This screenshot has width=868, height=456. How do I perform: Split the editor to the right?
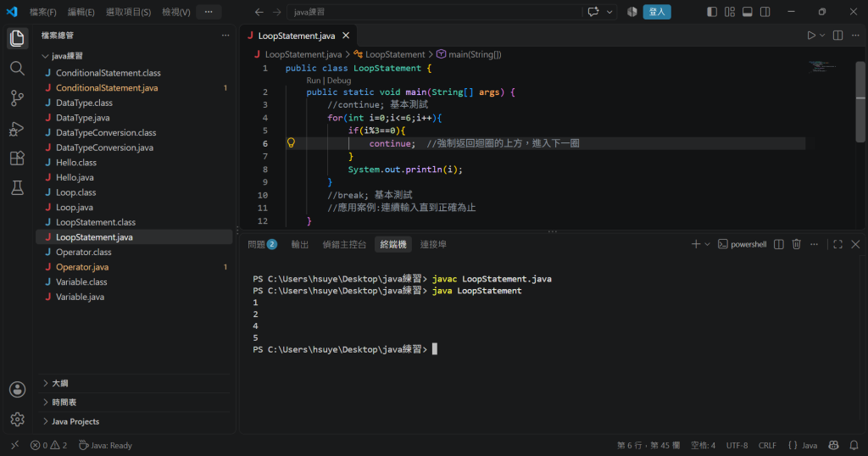[838, 36]
